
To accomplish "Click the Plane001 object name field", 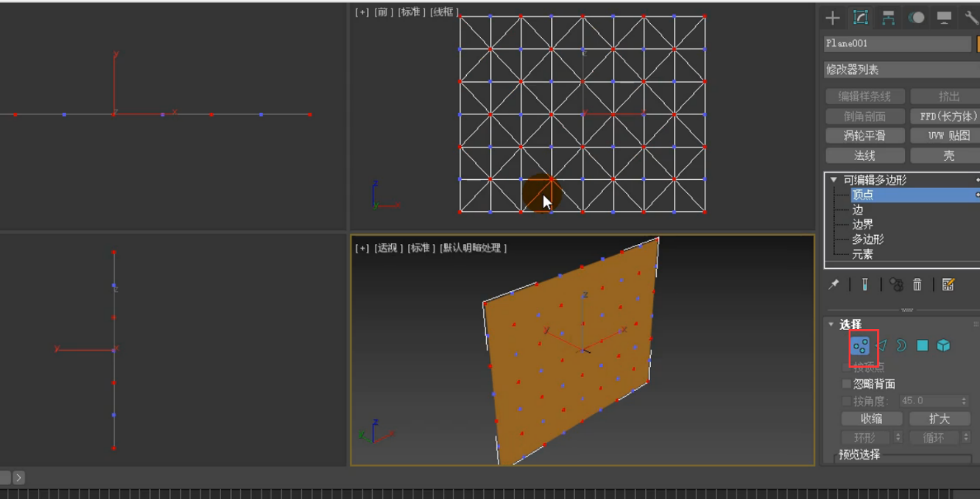I will point(897,43).
